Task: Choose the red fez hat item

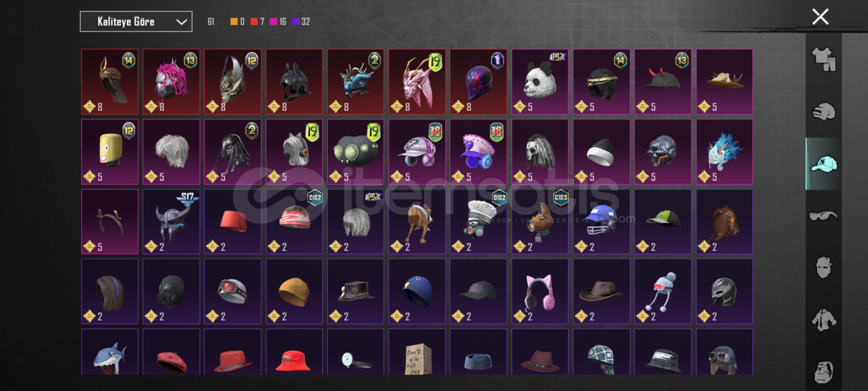Action: [233, 222]
